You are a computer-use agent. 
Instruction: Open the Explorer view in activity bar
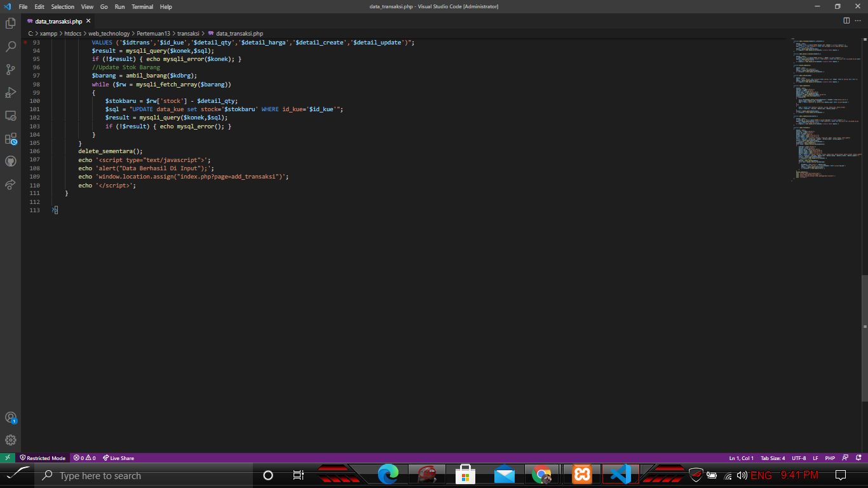(x=10, y=24)
